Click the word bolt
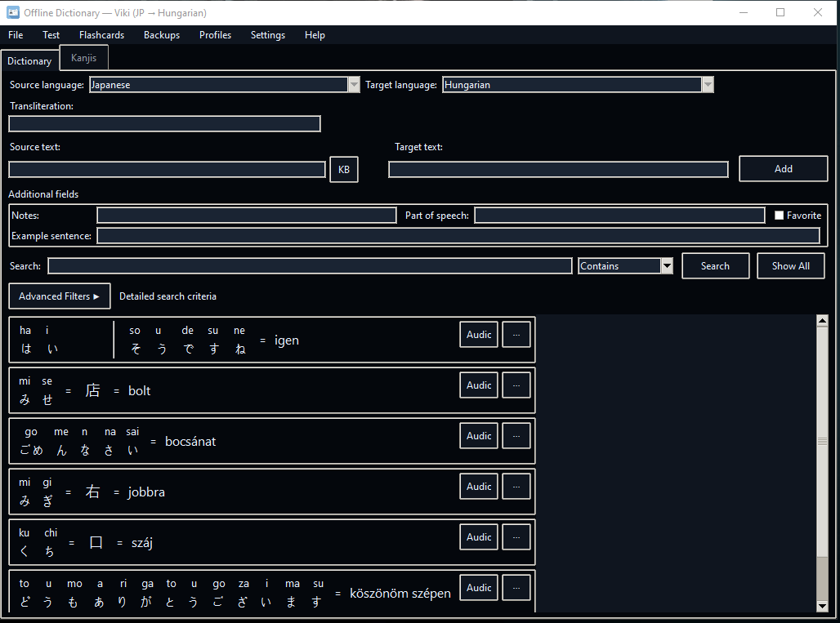The image size is (840, 623). click(139, 391)
